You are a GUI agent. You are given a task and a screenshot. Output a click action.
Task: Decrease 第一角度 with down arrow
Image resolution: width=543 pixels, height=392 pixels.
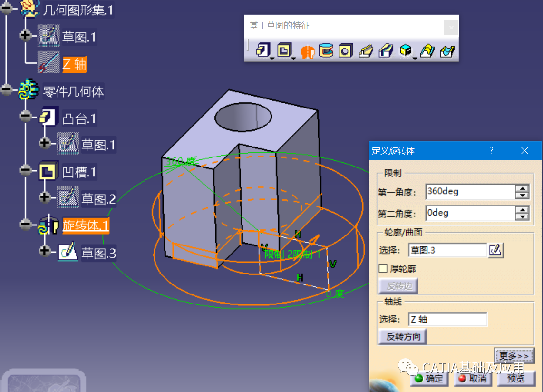522,196
